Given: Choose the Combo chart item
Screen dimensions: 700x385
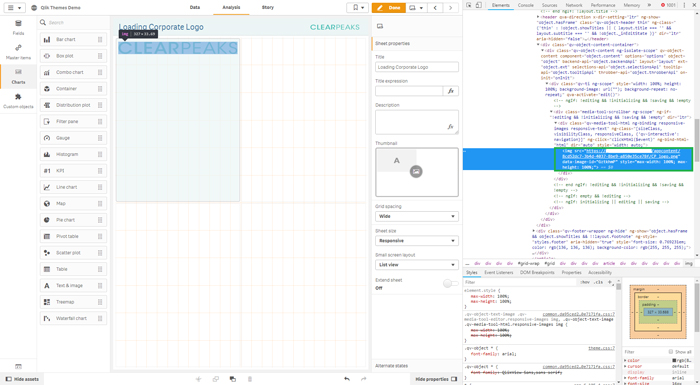Looking at the screenshot, I should click(73, 72).
